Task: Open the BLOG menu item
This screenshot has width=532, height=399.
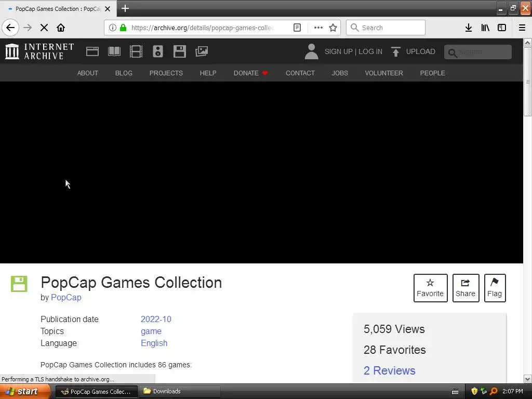Action: [x=124, y=73]
